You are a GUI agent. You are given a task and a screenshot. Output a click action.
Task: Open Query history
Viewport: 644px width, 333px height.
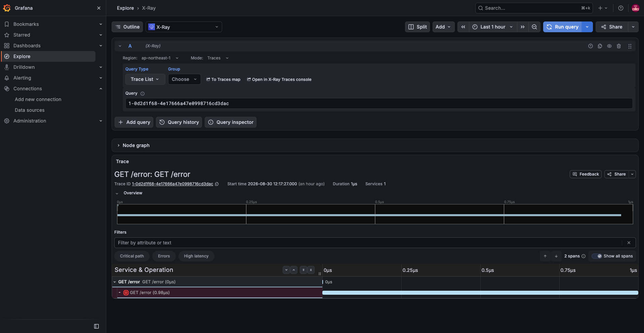[179, 122]
